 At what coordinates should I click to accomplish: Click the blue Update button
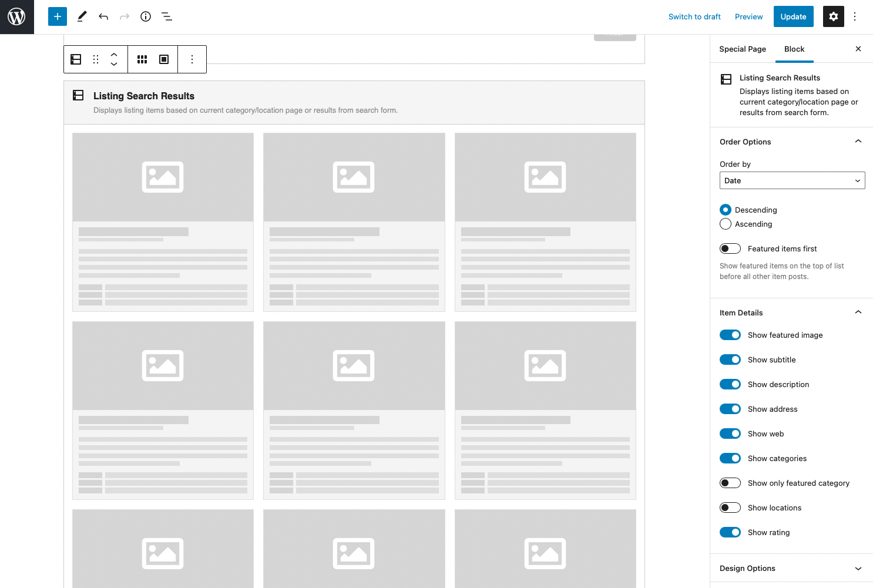coord(793,16)
